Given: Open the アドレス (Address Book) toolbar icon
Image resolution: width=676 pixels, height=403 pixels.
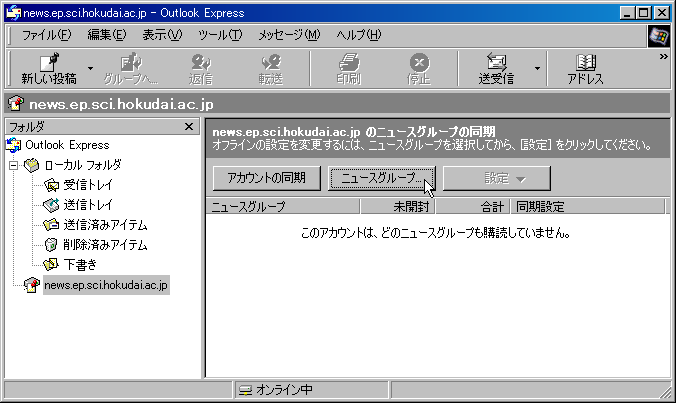Looking at the screenshot, I should tap(585, 69).
